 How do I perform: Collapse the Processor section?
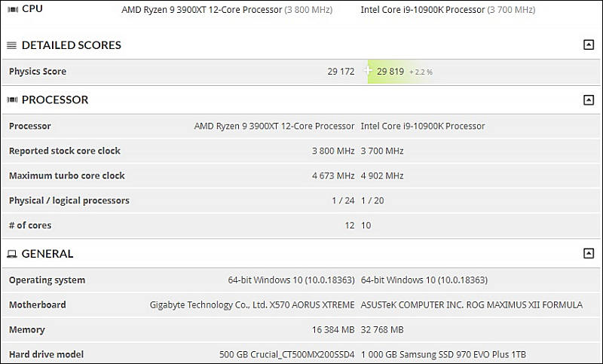point(589,100)
